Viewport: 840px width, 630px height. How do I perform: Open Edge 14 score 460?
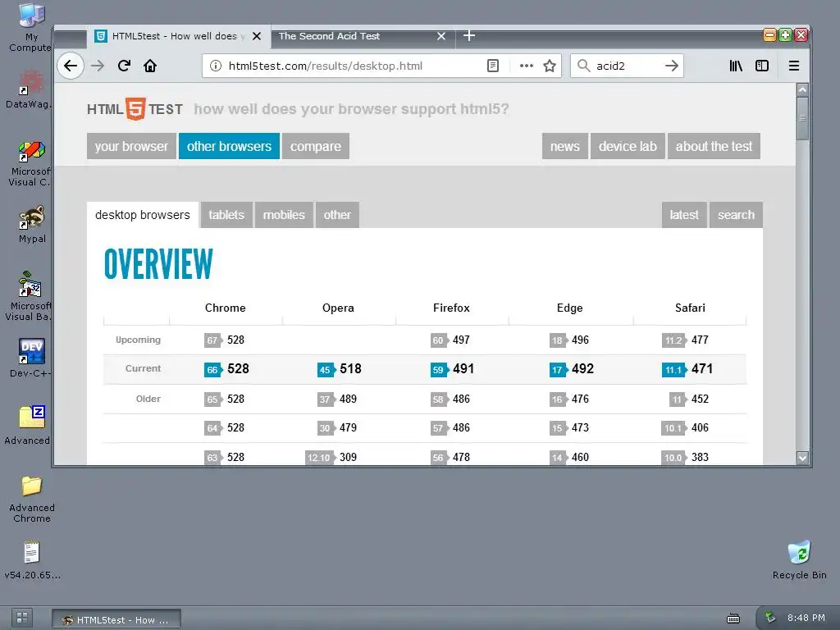(569, 457)
